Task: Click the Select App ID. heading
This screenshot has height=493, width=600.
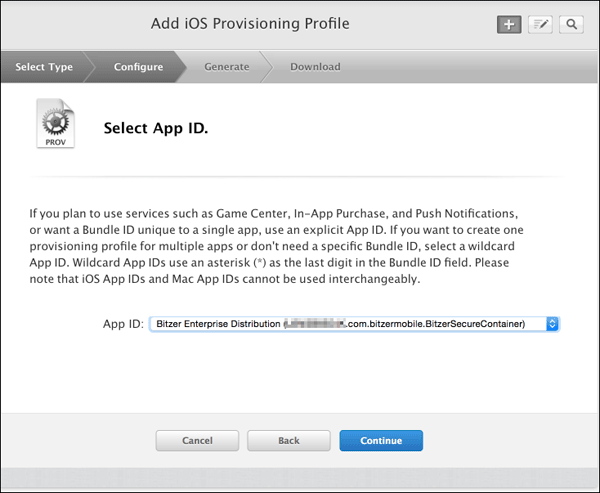Action: (x=156, y=128)
